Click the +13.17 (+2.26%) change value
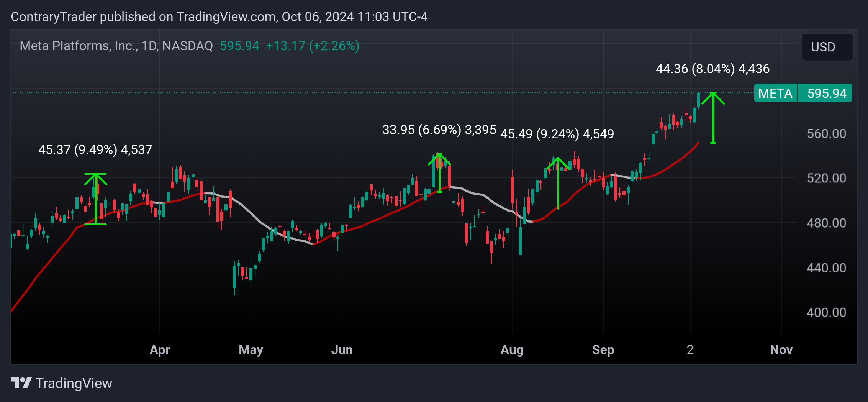Viewport: 868px width, 402px height. point(312,46)
